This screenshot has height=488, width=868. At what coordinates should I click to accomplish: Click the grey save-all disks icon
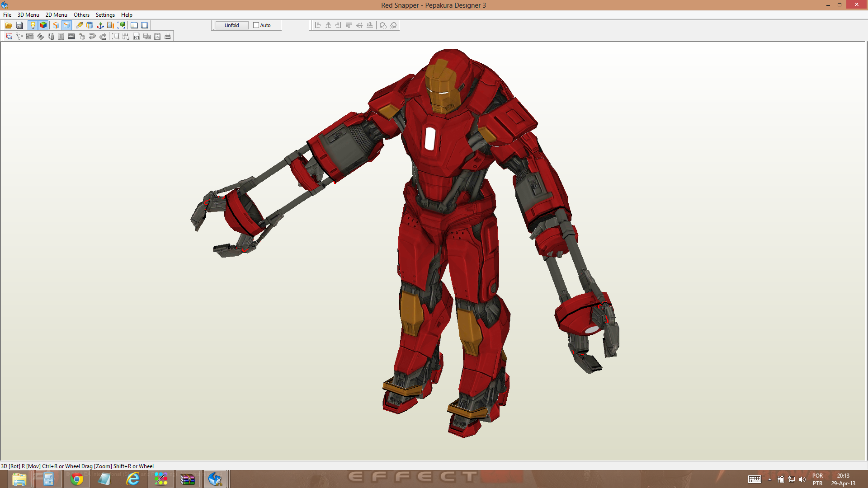(147, 37)
